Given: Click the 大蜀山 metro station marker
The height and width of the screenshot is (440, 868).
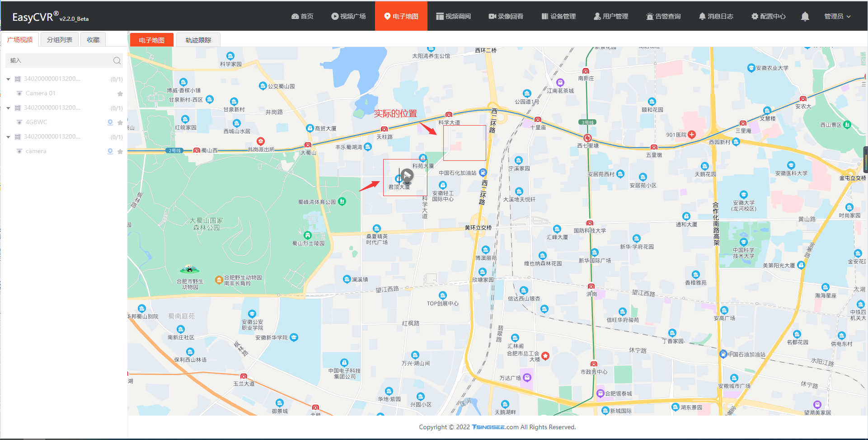Looking at the screenshot, I should pos(308,145).
